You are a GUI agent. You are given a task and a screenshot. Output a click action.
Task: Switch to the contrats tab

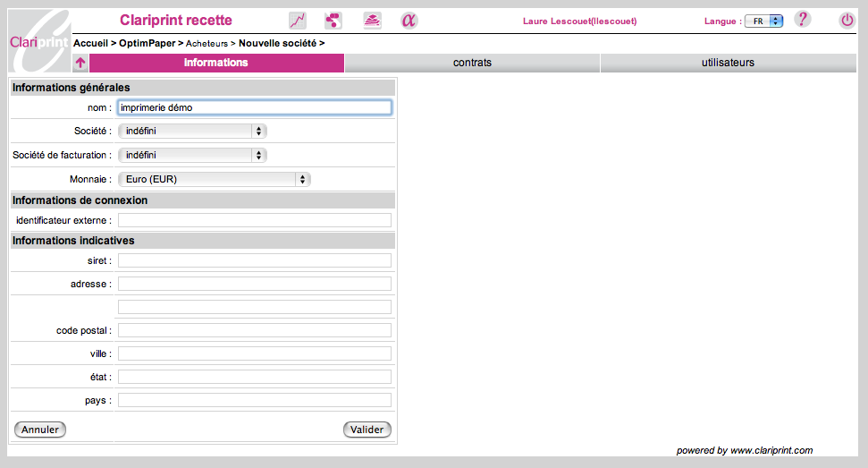tap(472, 63)
